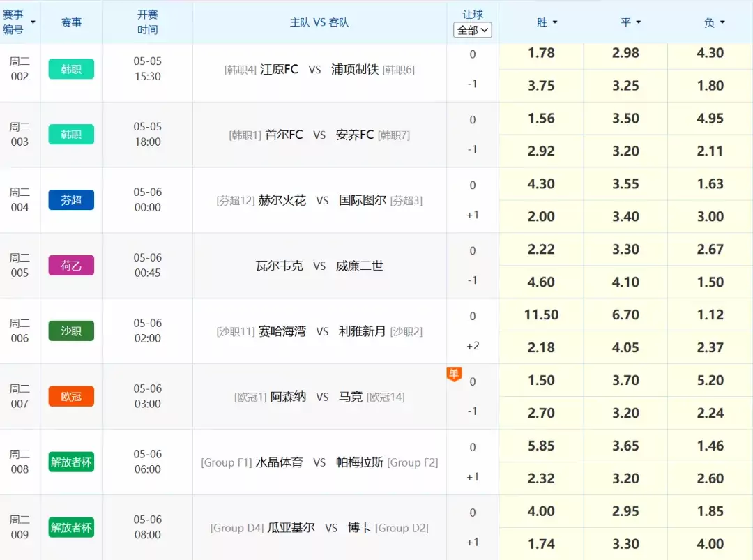Image resolution: width=753 pixels, height=560 pixels.
Task: Click the 解放者杯 tag for match 008
Action: coord(71,462)
